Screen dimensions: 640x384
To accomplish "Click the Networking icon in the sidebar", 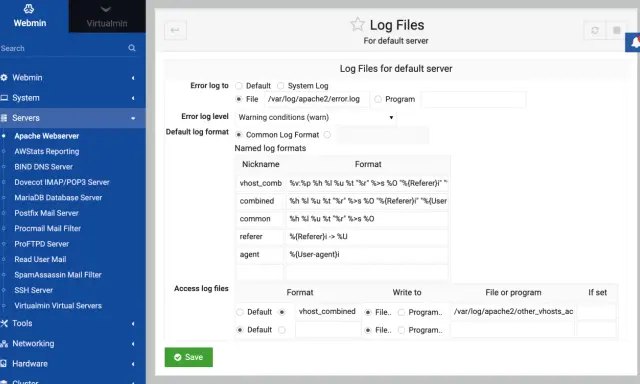I will [x=4, y=344].
